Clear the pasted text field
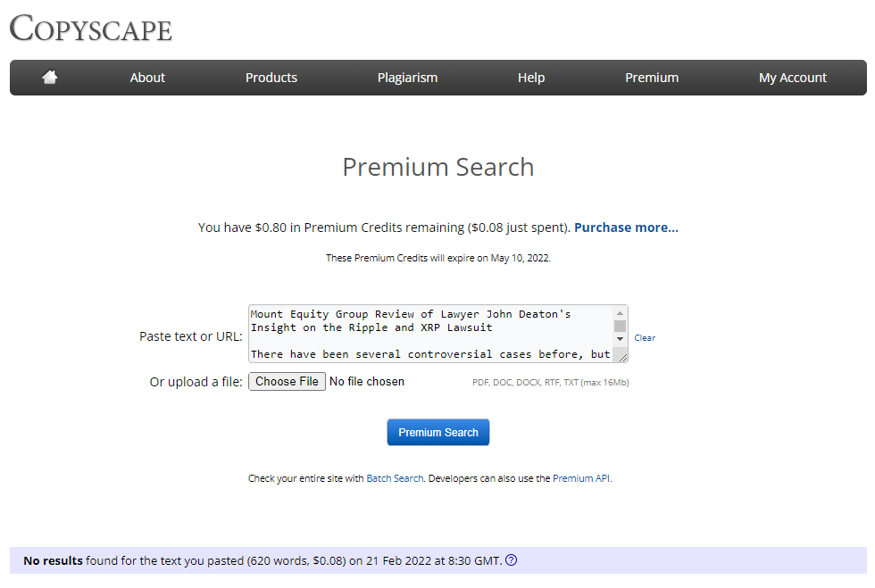875x588 pixels. (645, 337)
